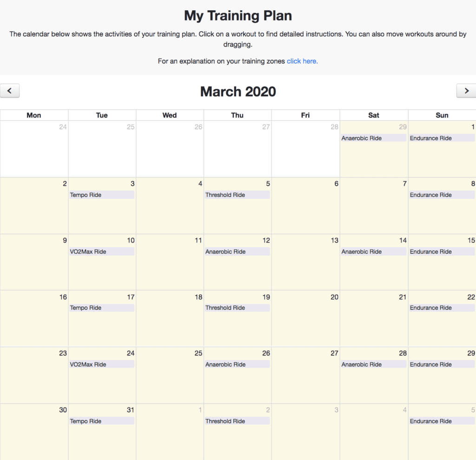The image size is (476, 460).
Task: Click the next month arrow
Action: [x=466, y=91]
